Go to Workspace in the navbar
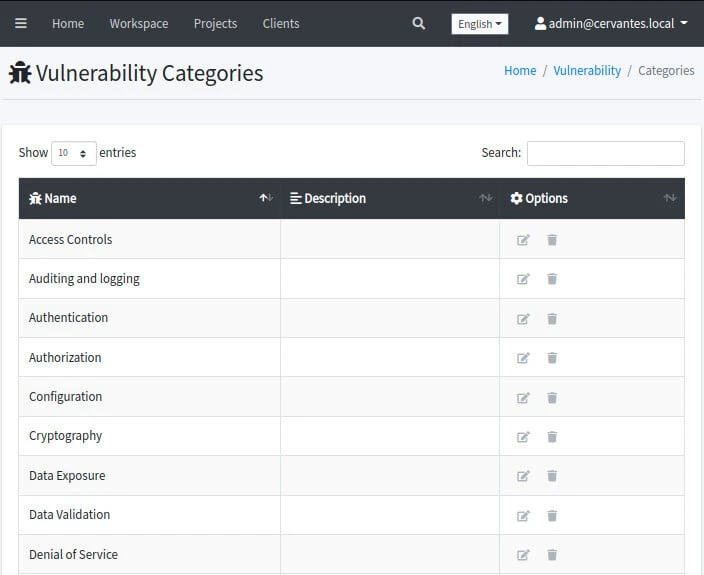704x575 pixels. tap(139, 23)
